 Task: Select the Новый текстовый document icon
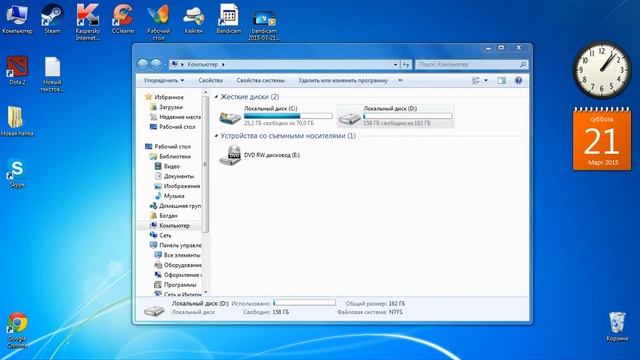tap(52, 73)
